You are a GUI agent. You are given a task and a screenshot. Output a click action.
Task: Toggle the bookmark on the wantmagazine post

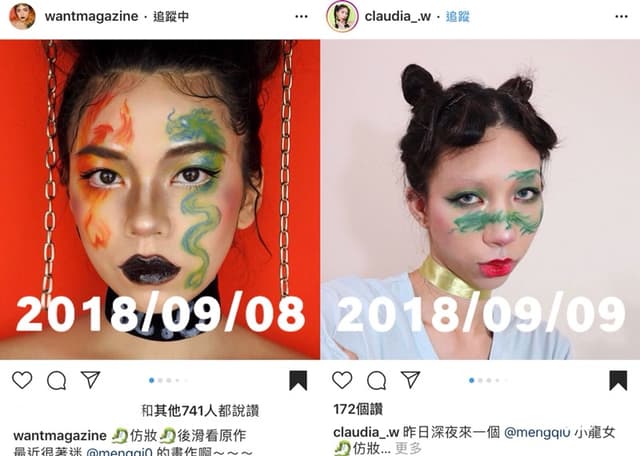pyautogui.click(x=298, y=380)
